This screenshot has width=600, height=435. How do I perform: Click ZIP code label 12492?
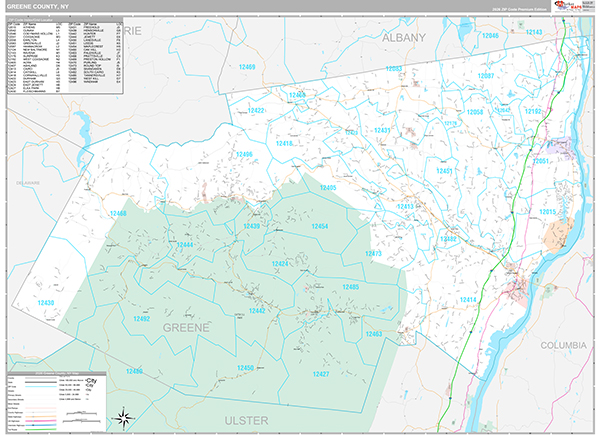tap(142, 318)
